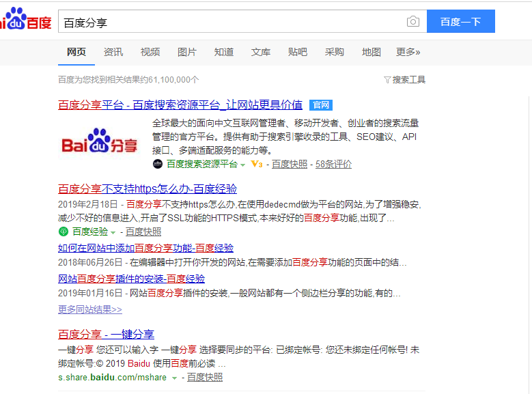Click the green 百度经验 site icon
532x394 pixels.
[64, 231]
